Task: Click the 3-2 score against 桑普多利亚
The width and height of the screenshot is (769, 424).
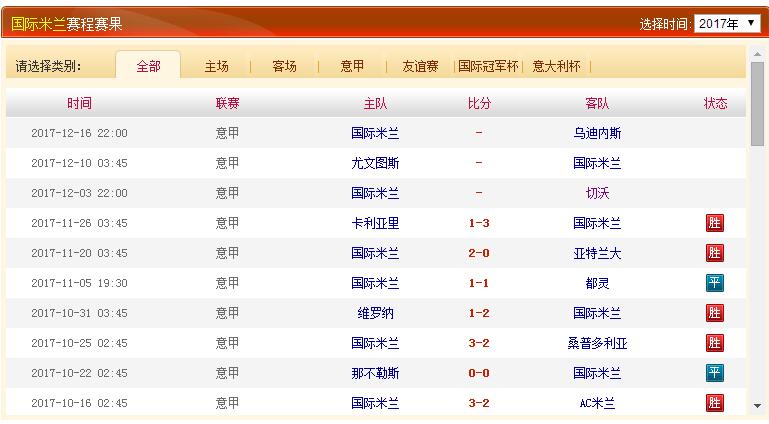Action: click(479, 343)
